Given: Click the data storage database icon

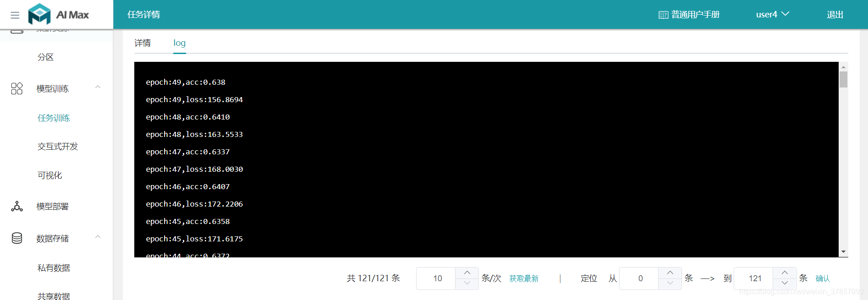Looking at the screenshot, I should 17,238.
